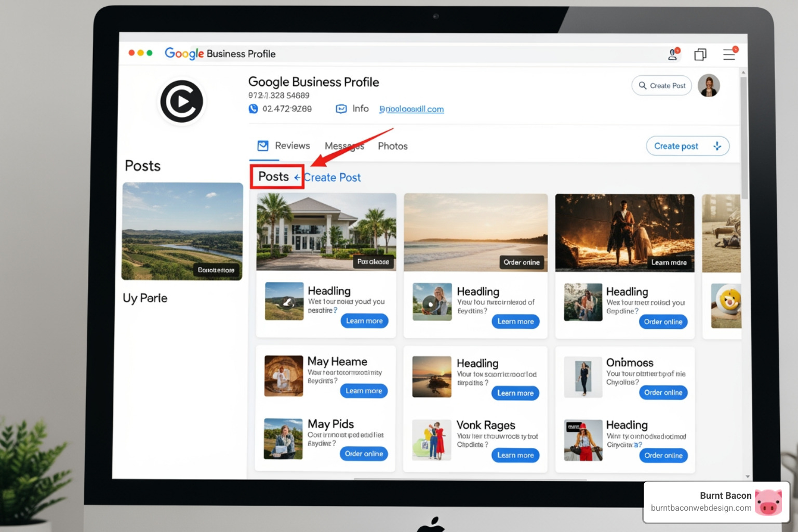Click the Info card icon

tap(341, 109)
